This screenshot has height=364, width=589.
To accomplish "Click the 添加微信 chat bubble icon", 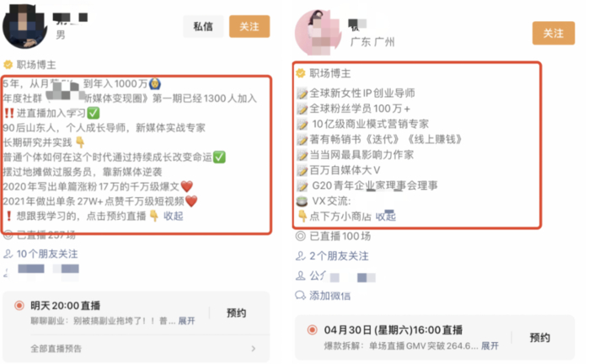I will (300, 296).
